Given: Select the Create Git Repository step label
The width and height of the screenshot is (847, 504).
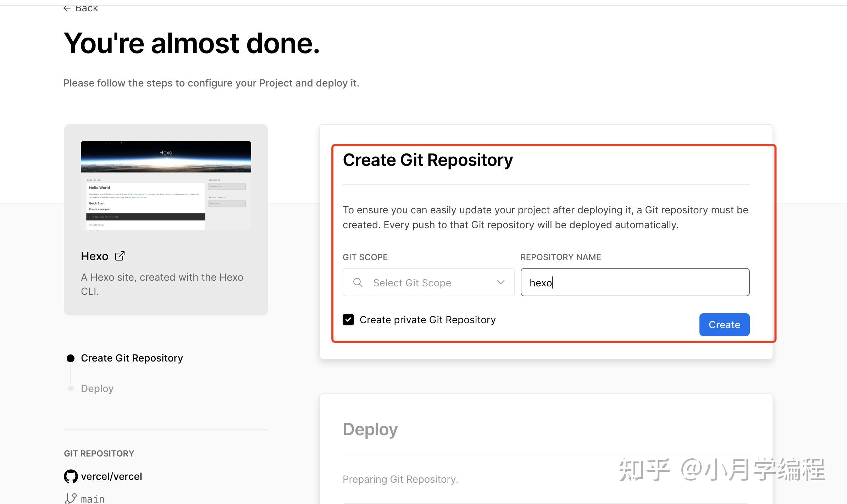Looking at the screenshot, I should pyautogui.click(x=132, y=358).
